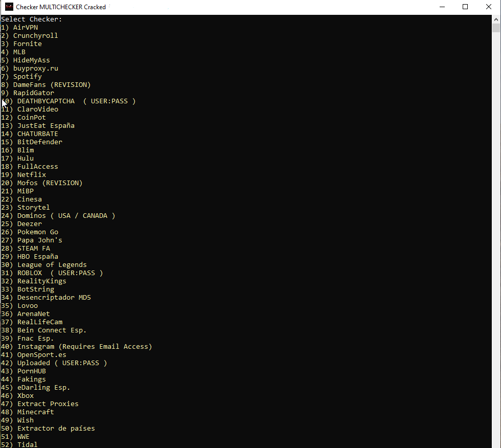The width and height of the screenshot is (501, 448).
Task: Click the '51) WWE' line
Action: pos(15,437)
